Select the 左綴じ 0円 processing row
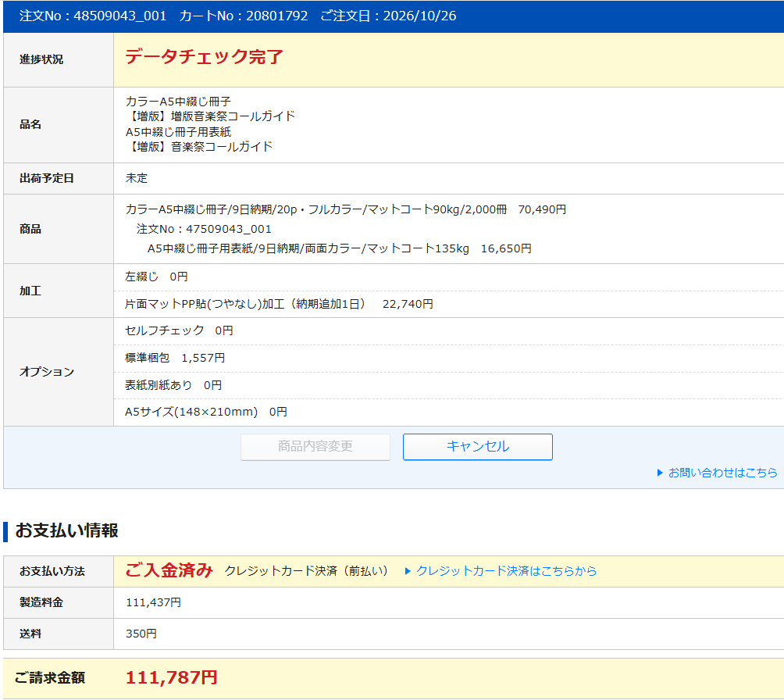 tap(156, 277)
